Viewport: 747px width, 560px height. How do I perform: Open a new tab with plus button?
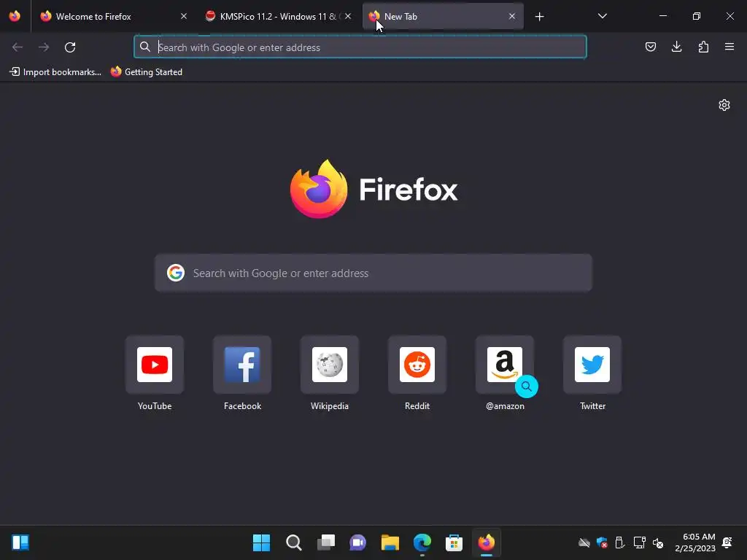point(539,17)
